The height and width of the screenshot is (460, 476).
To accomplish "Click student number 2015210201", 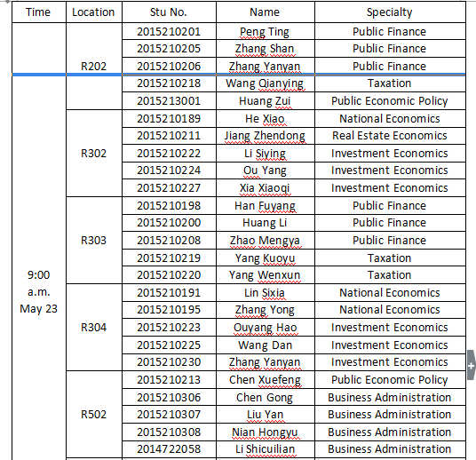I will pyautogui.click(x=169, y=32).
